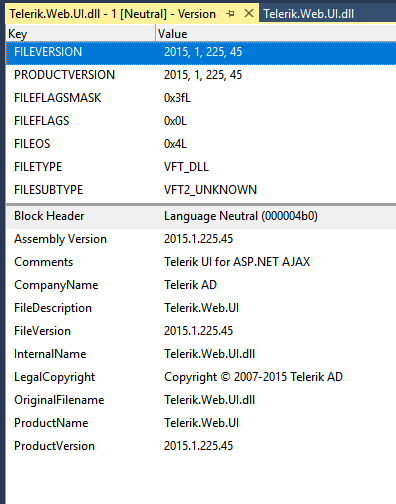The height and width of the screenshot is (504, 396).
Task: Click the Telerik AD value
Action: pos(190,285)
